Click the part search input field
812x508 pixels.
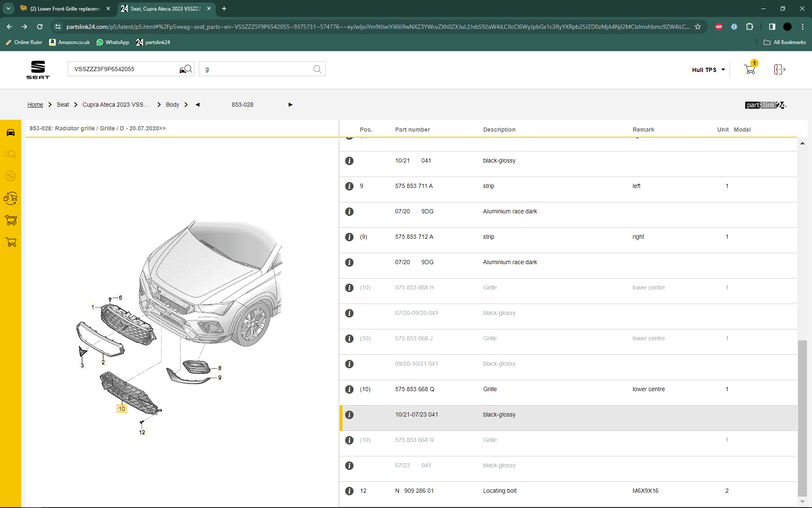pos(256,69)
